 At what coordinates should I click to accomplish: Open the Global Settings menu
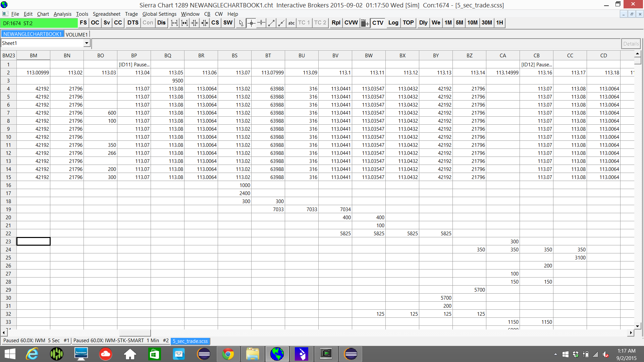point(159,14)
